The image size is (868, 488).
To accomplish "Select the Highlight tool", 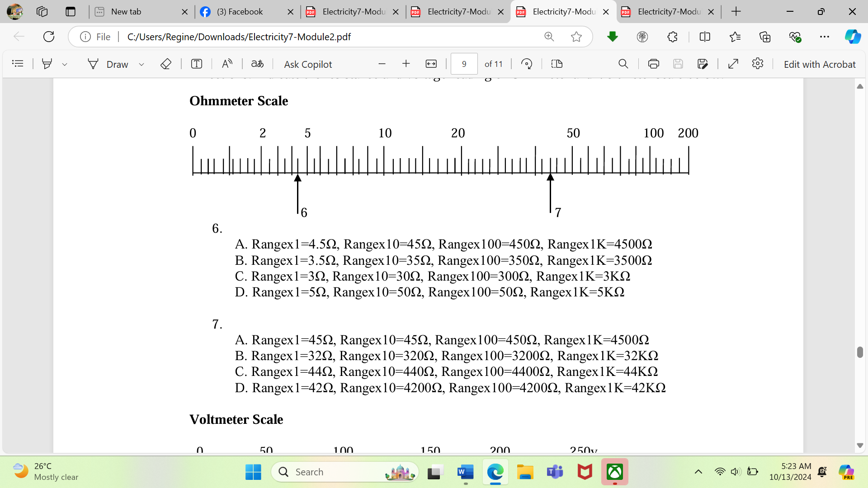I will [47, 64].
